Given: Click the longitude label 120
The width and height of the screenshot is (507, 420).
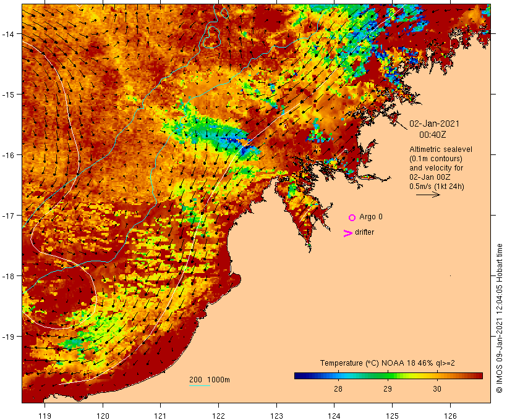Looking at the screenshot, I should tap(103, 416).
